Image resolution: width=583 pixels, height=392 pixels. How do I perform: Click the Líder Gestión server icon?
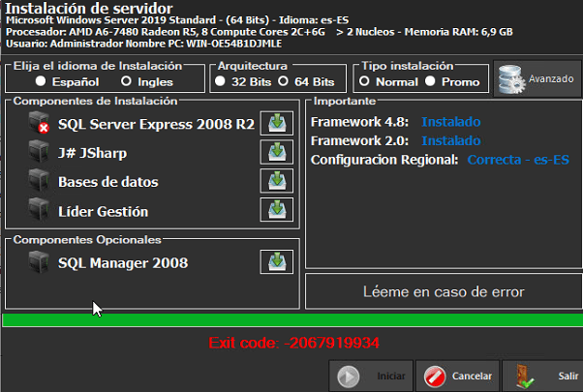click(39, 210)
